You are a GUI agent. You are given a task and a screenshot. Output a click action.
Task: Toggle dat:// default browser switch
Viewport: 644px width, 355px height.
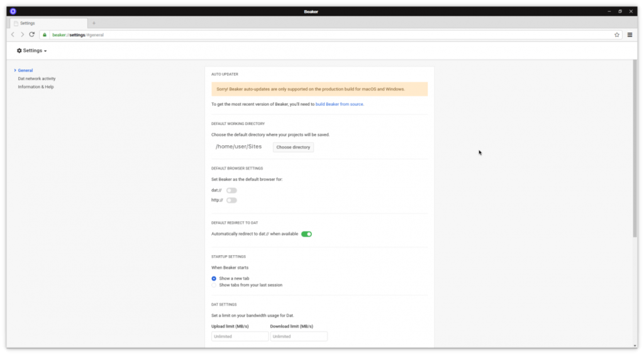click(231, 190)
